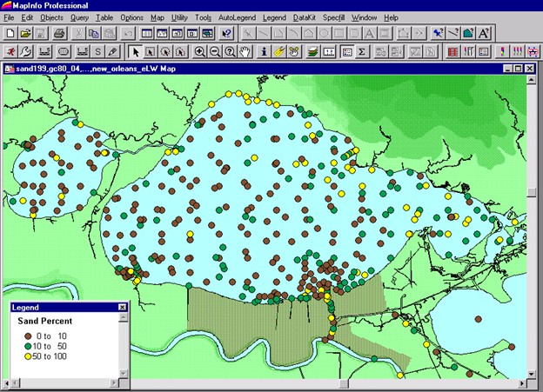This screenshot has height=392, width=543.
Task: Expand the Specfill menu
Action: pyautogui.click(x=335, y=17)
